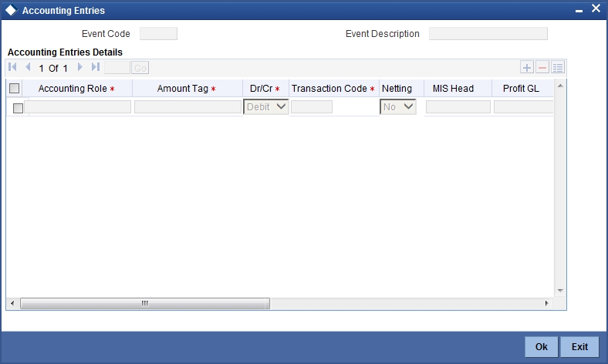Go to previous page of entries
The height and width of the screenshot is (364, 608).
coord(28,67)
